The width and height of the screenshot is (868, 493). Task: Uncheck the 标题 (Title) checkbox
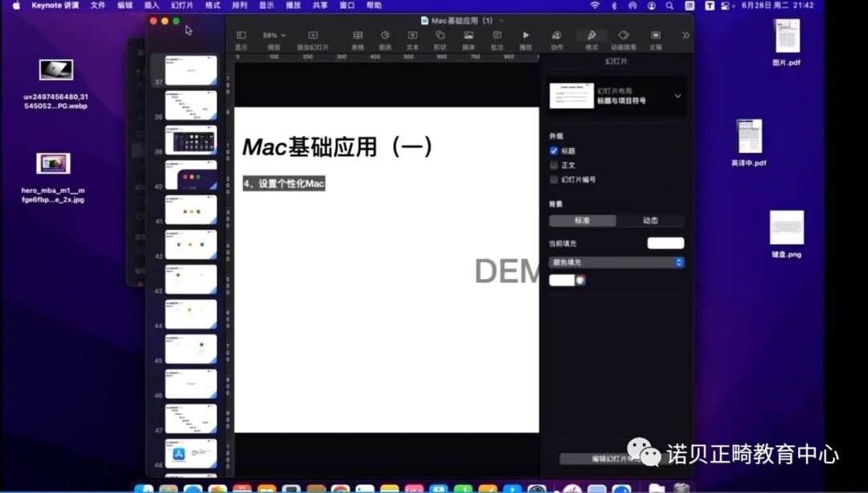click(x=554, y=150)
